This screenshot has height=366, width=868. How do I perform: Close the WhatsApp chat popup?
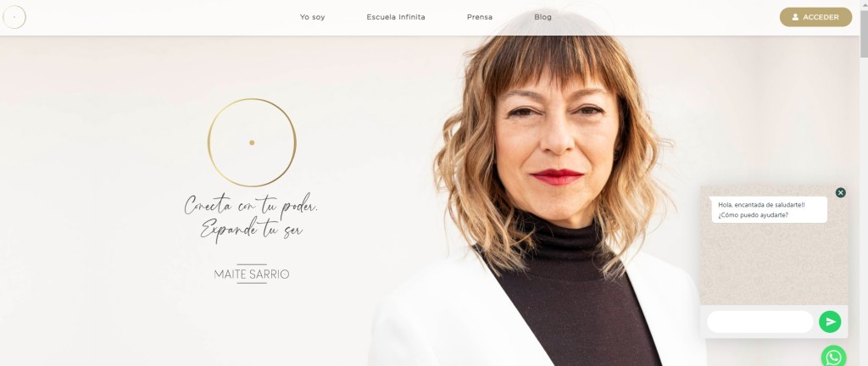(840, 192)
